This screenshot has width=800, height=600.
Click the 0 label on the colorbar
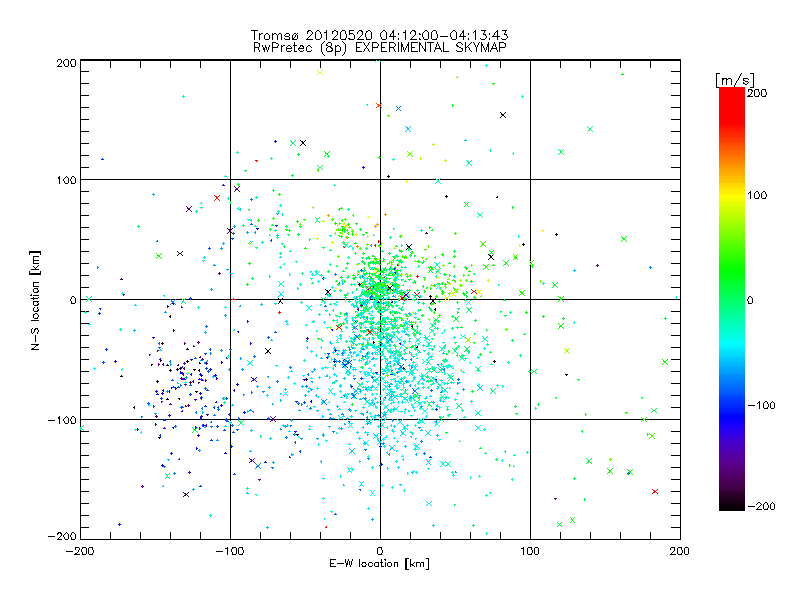click(750, 300)
